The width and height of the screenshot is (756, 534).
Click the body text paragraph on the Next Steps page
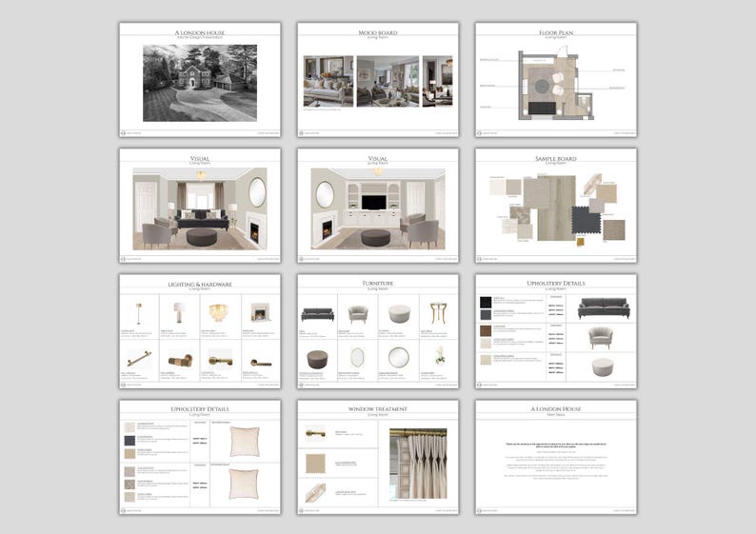pos(556,462)
